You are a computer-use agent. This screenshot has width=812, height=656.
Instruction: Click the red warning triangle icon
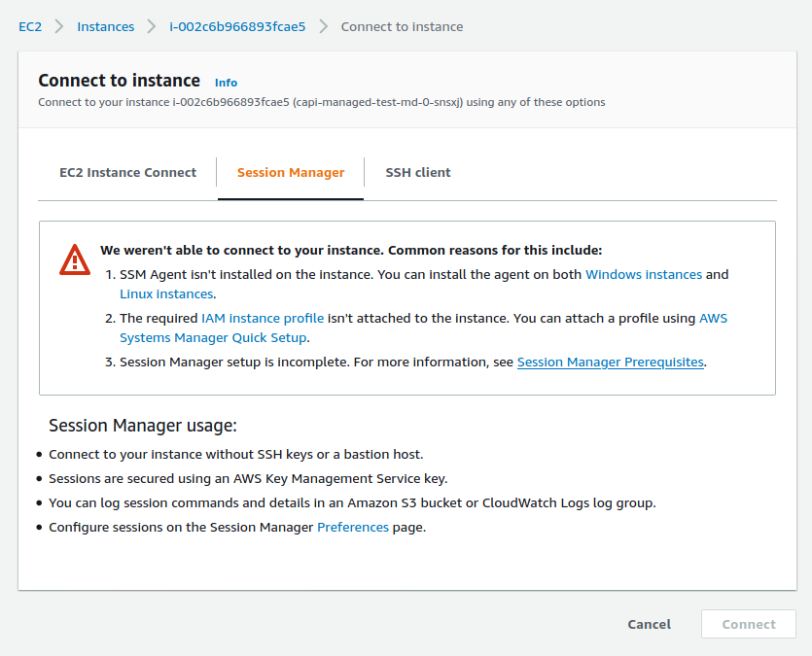pos(75,259)
